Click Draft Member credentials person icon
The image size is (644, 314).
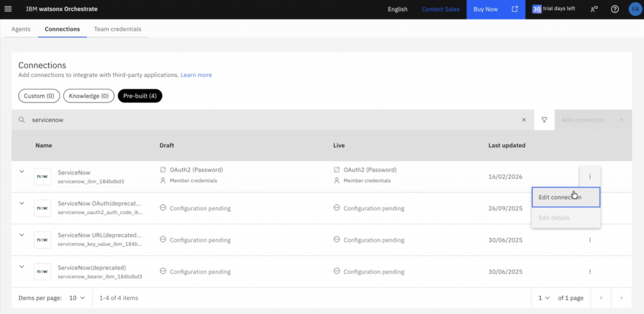point(163,181)
